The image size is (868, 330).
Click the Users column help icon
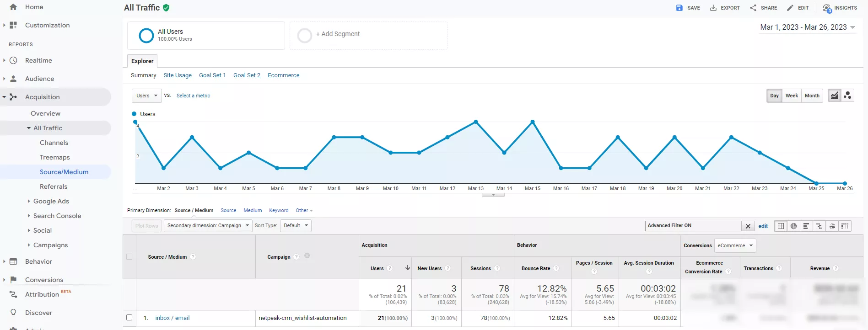pyautogui.click(x=390, y=268)
